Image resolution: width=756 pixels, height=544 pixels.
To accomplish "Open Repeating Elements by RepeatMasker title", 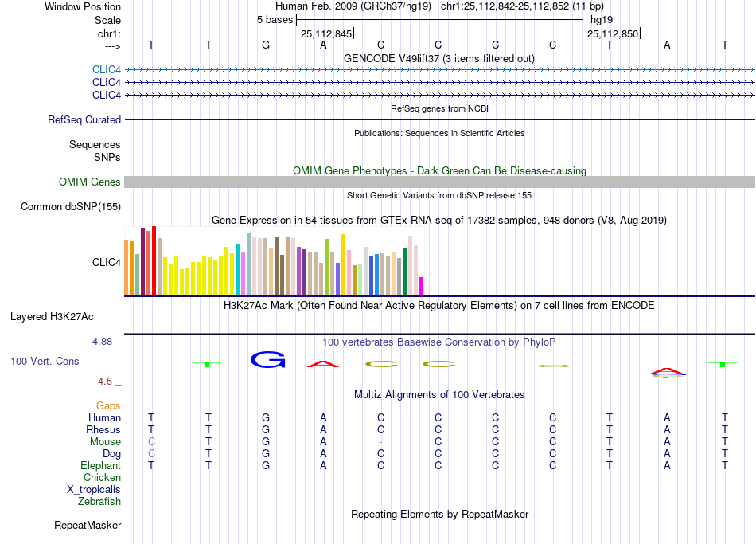I will pos(439,514).
